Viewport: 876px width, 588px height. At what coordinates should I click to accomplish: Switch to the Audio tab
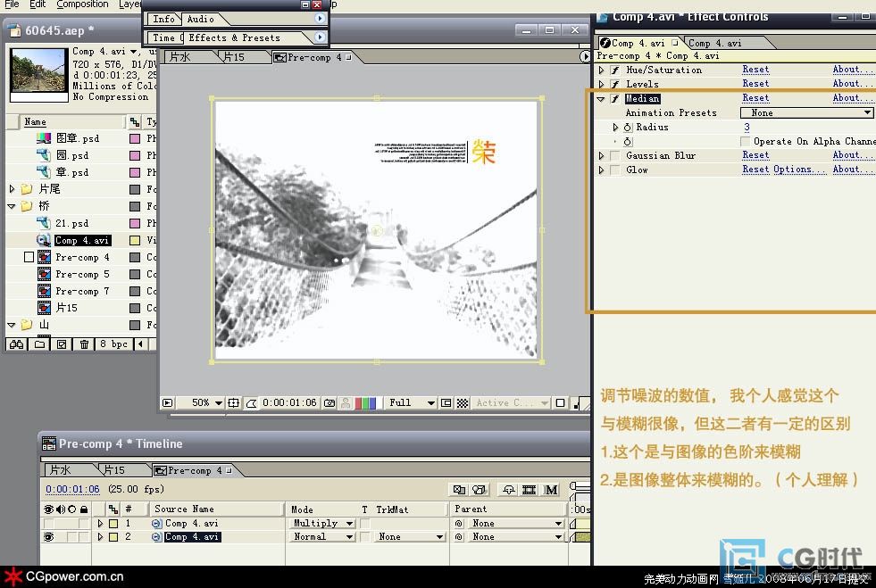[201, 19]
